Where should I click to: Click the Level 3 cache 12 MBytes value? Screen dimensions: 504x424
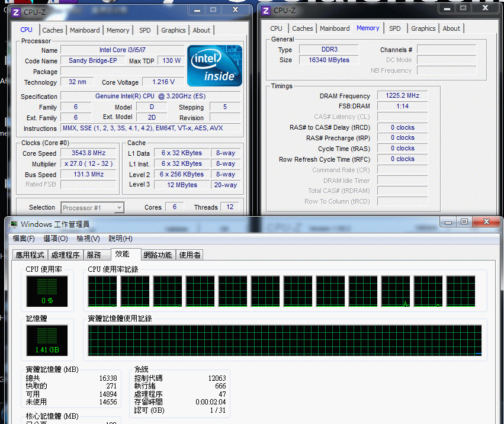pos(182,185)
